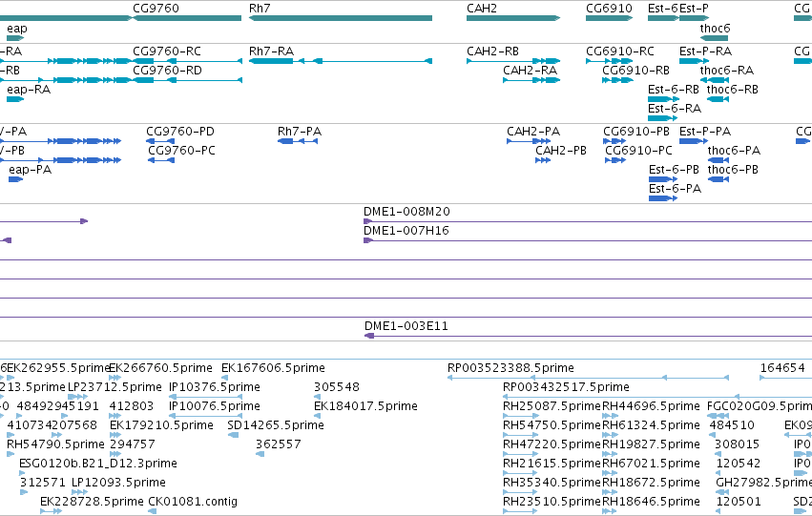Select the Est-6-PB protein
Viewport: 812px width, 516px height.
point(663,179)
